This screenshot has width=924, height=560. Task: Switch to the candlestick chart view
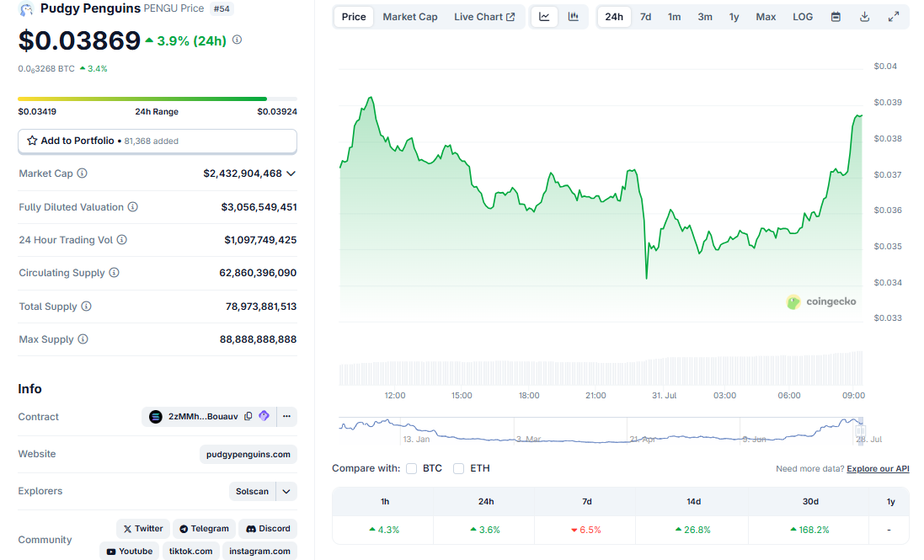(573, 17)
